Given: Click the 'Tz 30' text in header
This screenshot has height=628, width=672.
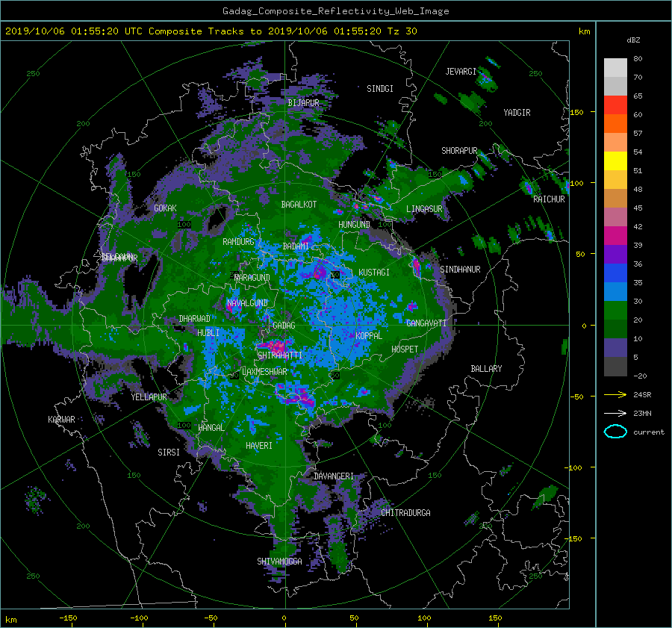Looking at the screenshot, I should click(402, 31).
